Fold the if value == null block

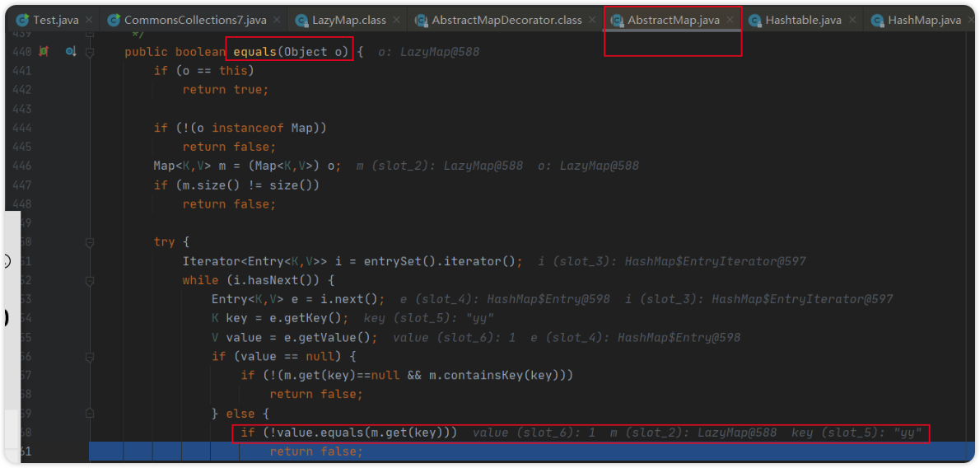[x=90, y=356]
